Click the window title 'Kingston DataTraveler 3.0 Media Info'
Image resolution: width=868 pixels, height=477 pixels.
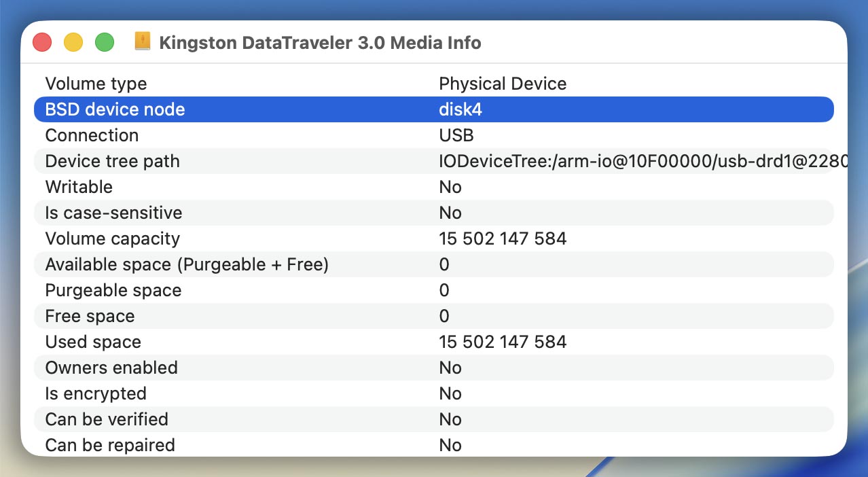(x=320, y=43)
